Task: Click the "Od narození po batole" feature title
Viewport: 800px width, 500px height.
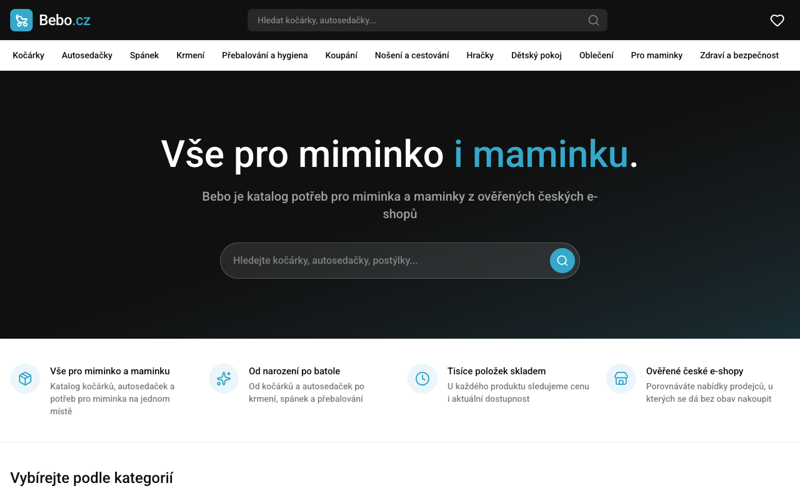Action: (x=294, y=371)
